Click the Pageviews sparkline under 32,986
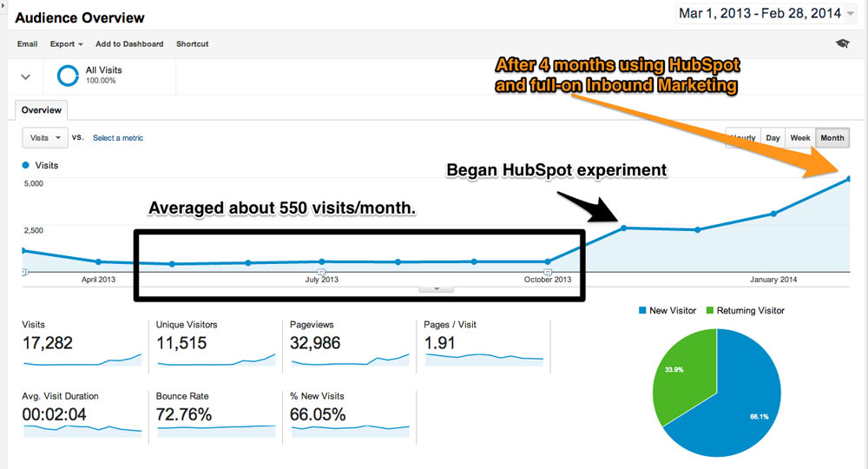The height and width of the screenshot is (469, 868). coord(351,360)
